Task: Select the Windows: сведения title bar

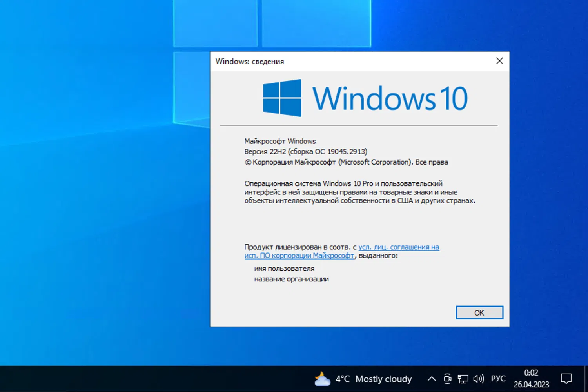Action: click(x=250, y=61)
